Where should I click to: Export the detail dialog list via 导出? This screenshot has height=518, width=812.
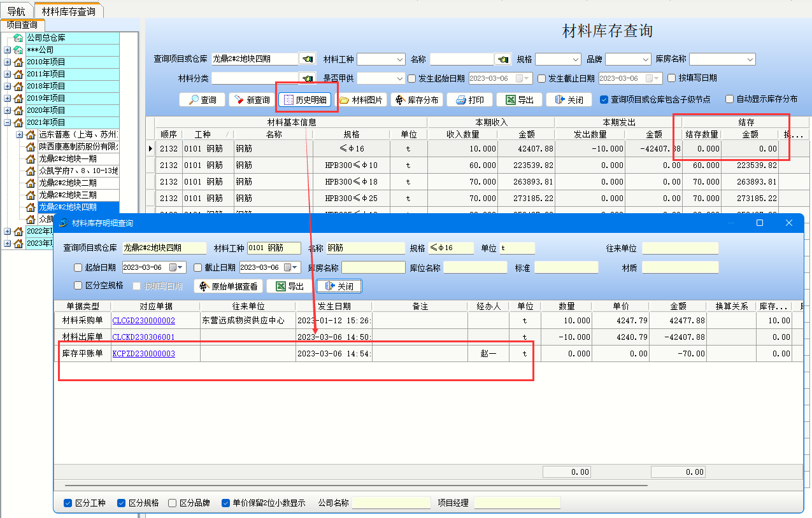289,286
